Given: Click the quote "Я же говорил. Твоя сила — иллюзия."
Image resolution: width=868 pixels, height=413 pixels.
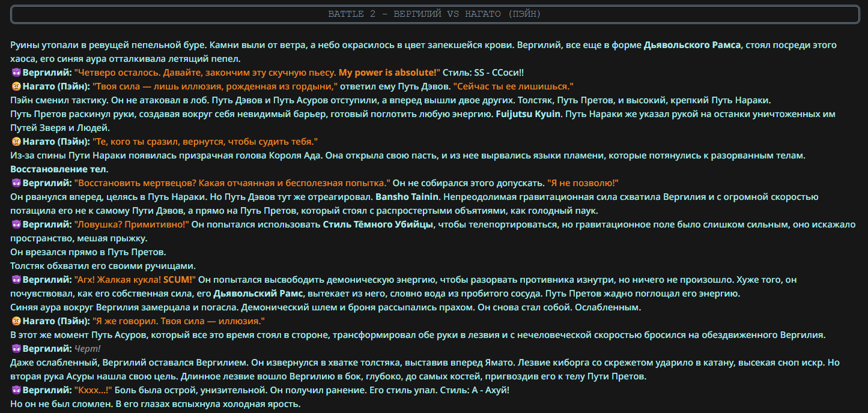Looking at the screenshot, I should (x=178, y=321).
